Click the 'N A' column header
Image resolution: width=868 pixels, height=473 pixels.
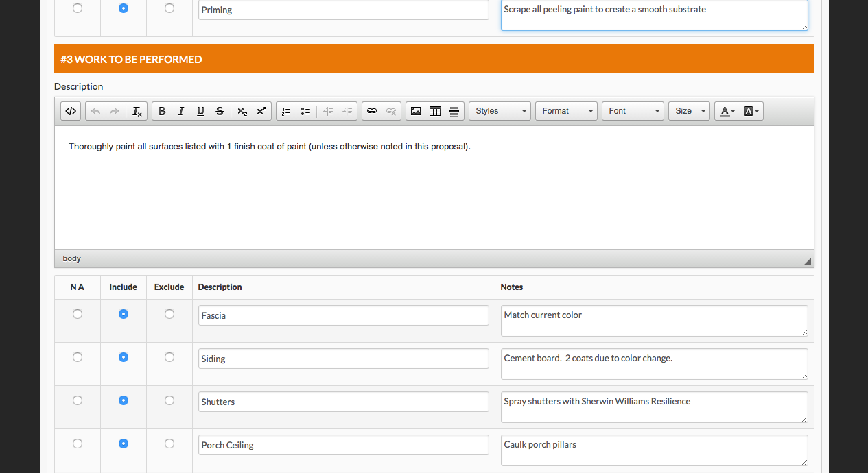click(78, 287)
